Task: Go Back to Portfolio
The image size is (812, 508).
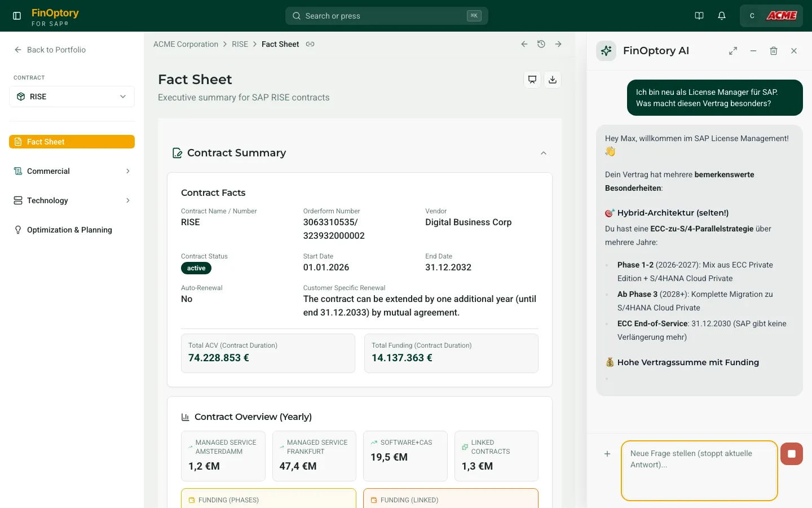Action: [50, 50]
